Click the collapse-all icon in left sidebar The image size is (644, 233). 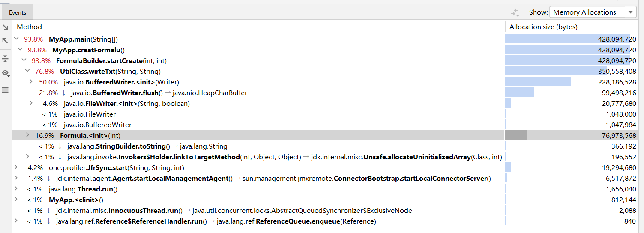[6, 59]
